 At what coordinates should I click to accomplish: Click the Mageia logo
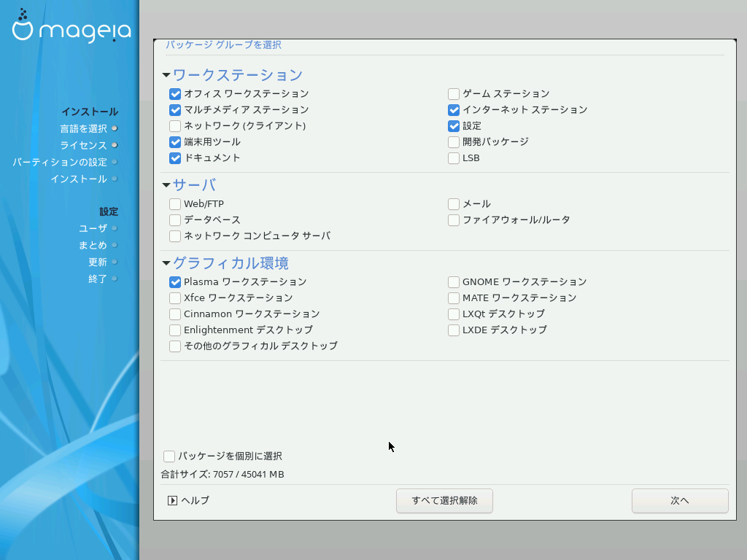(71, 26)
